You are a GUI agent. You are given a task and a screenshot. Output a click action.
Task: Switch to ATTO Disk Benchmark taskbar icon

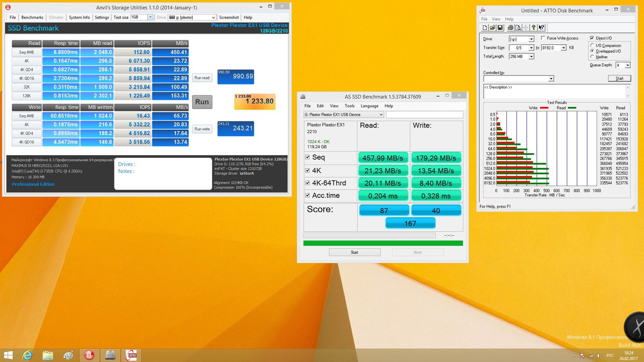click(x=131, y=355)
